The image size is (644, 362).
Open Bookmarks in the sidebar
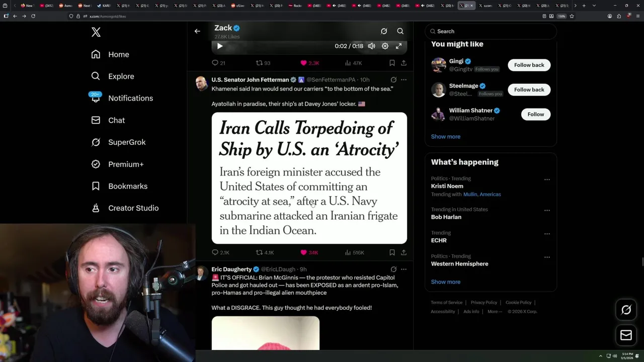(x=119, y=186)
